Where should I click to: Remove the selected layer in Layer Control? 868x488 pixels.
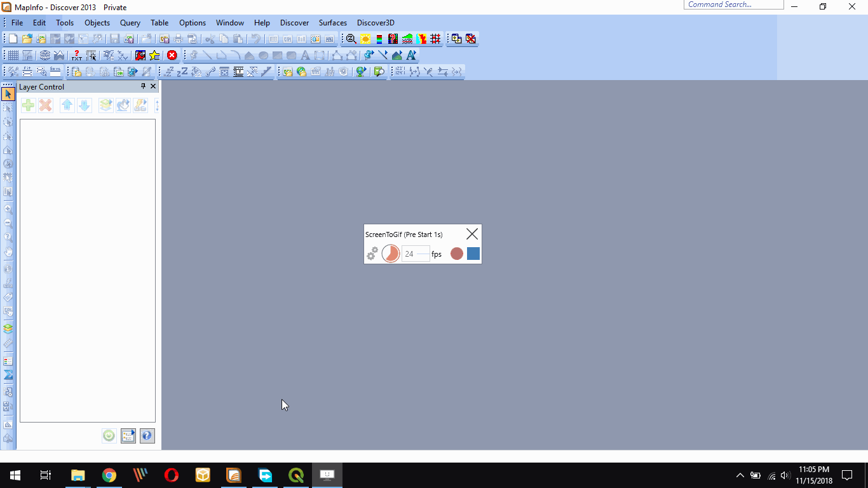pos(45,105)
